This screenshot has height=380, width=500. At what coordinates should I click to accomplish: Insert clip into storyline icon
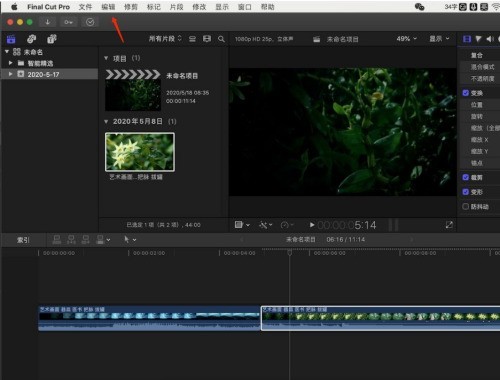[71, 239]
